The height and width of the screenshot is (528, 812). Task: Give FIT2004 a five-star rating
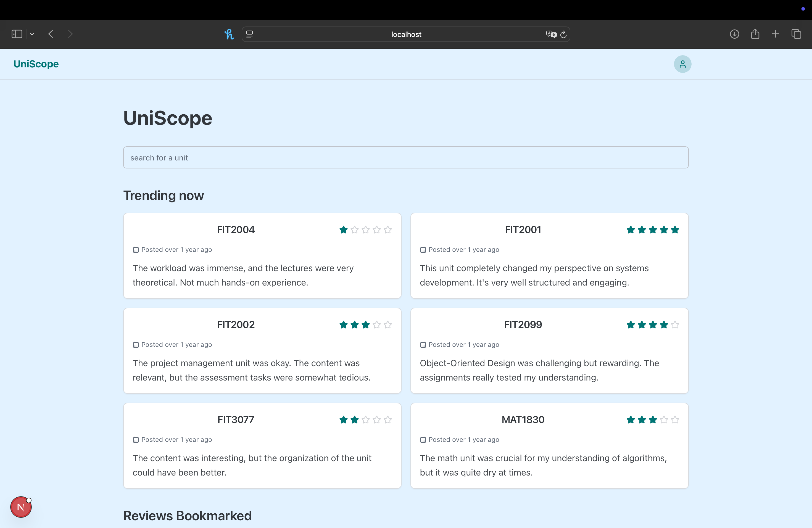[x=388, y=230]
